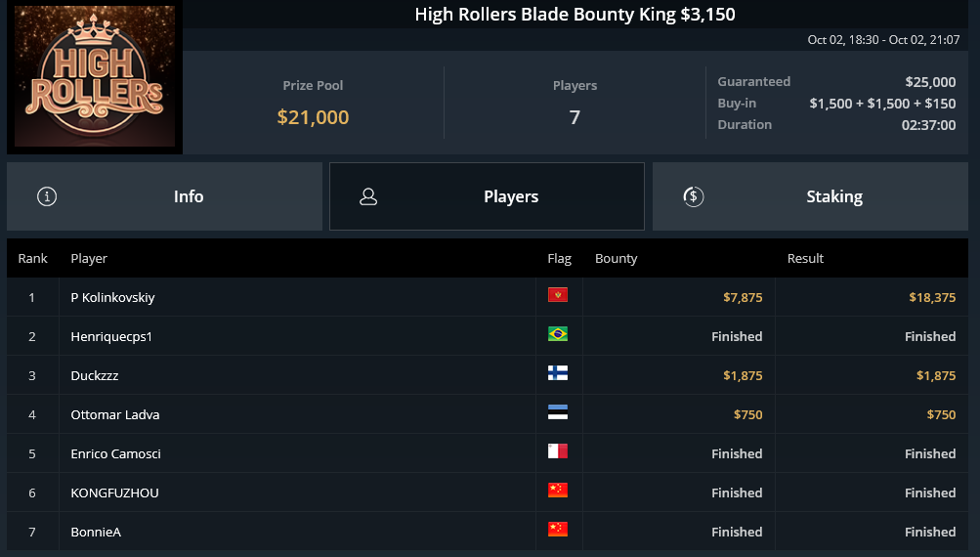
Task: Click the High Rollers tournament logo
Action: (x=95, y=76)
